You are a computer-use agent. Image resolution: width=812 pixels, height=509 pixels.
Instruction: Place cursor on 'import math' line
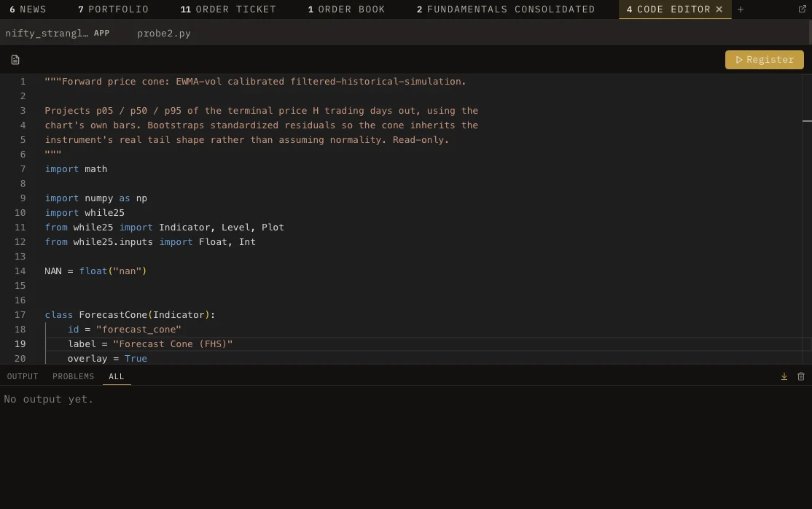[x=76, y=169]
